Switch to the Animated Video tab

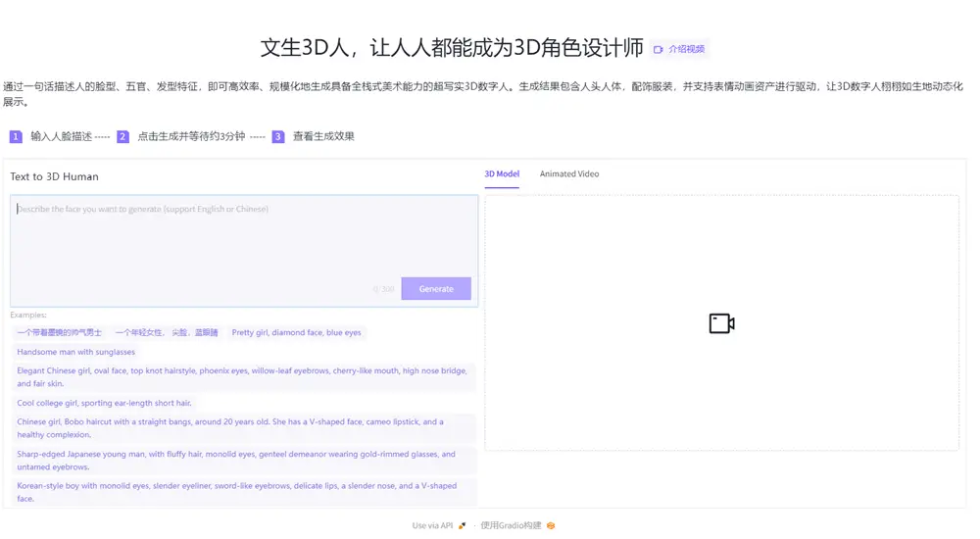pyautogui.click(x=568, y=174)
